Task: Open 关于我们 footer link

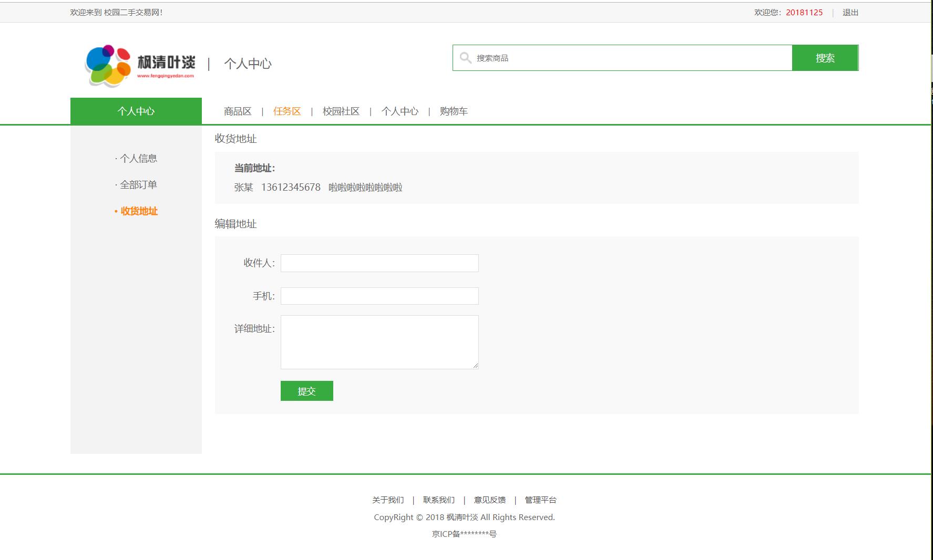Action: (388, 500)
